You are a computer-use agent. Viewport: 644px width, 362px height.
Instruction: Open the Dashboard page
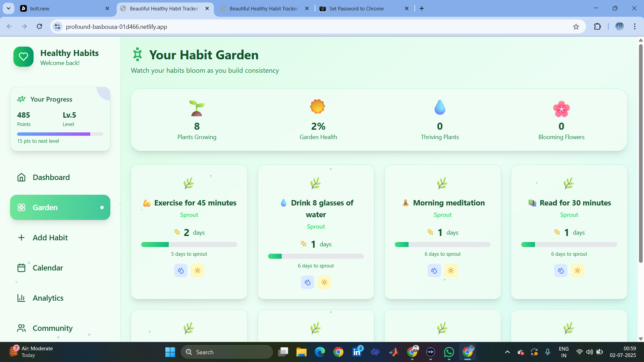(x=51, y=177)
